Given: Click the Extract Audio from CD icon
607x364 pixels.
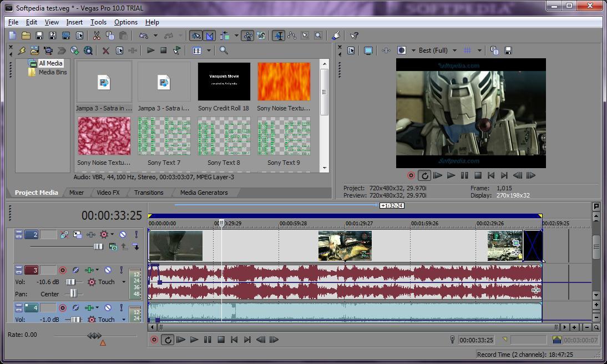Looking at the screenshot, I should (75, 50).
